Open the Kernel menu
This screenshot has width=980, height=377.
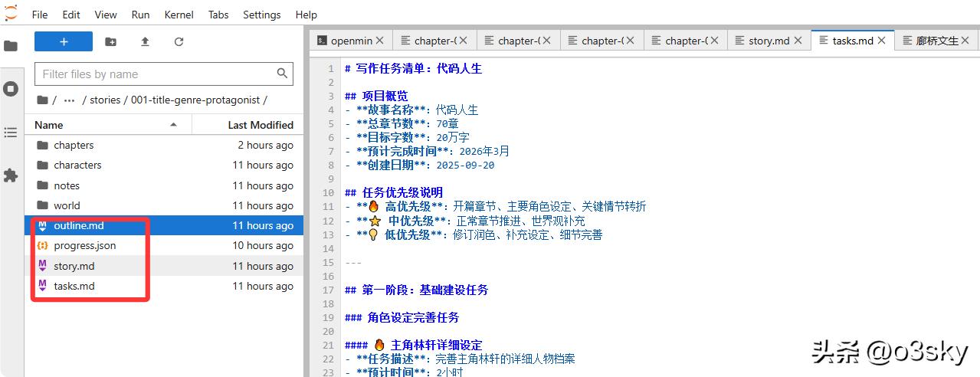tap(179, 15)
